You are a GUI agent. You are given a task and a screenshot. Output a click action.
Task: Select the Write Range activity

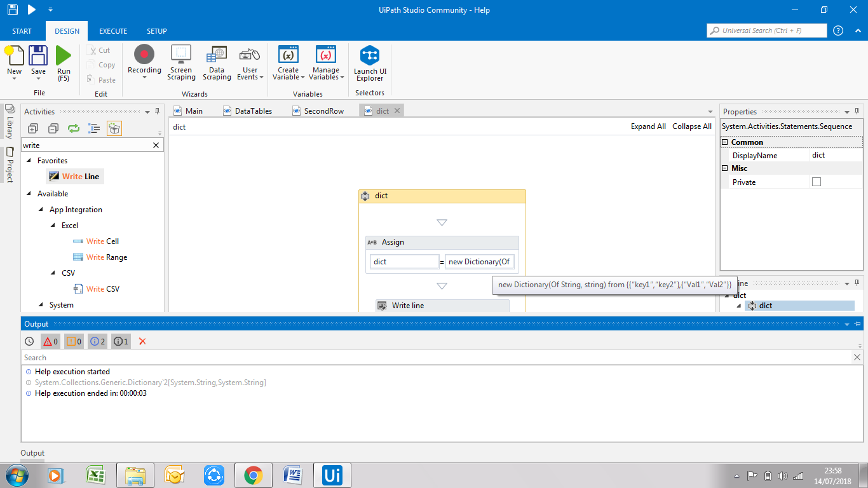click(100, 257)
